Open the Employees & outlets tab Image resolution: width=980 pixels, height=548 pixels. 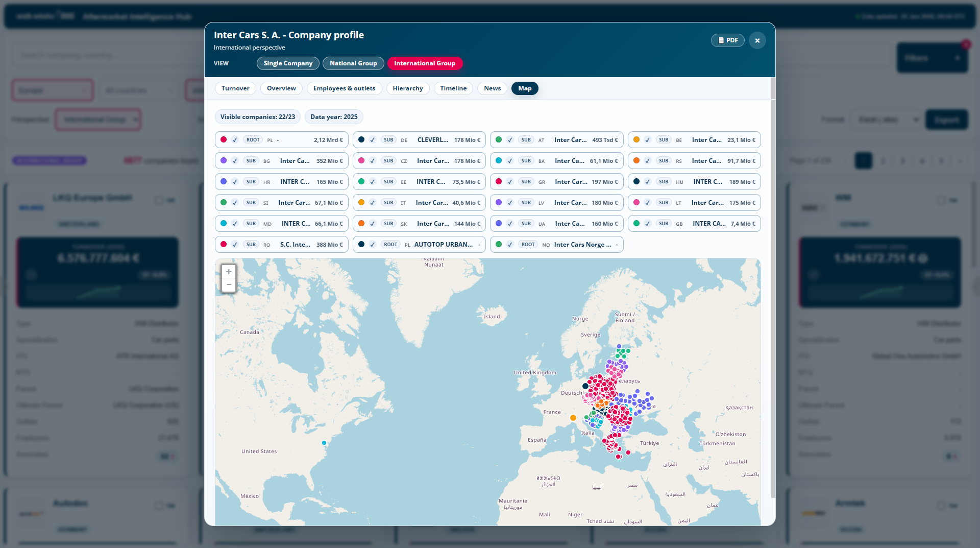[344, 88]
